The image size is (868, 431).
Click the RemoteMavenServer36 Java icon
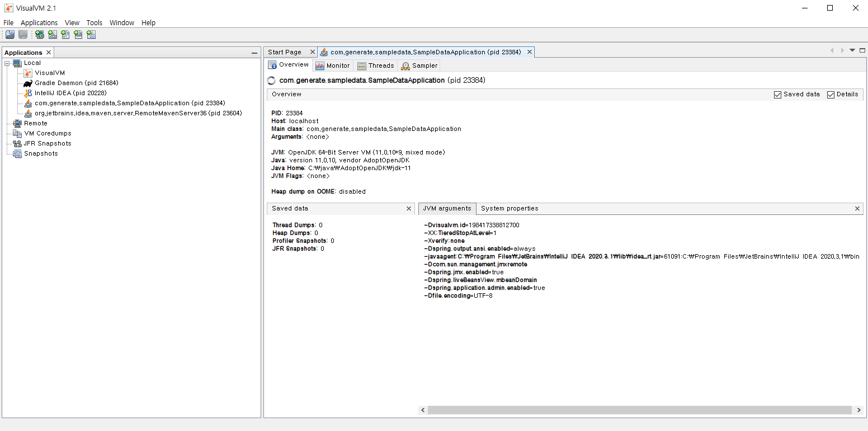tap(28, 113)
